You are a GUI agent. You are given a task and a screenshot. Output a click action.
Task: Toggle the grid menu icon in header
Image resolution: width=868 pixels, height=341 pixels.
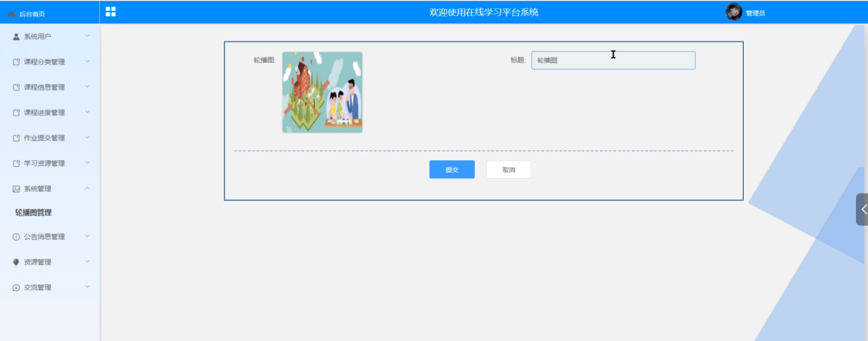(x=111, y=11)
